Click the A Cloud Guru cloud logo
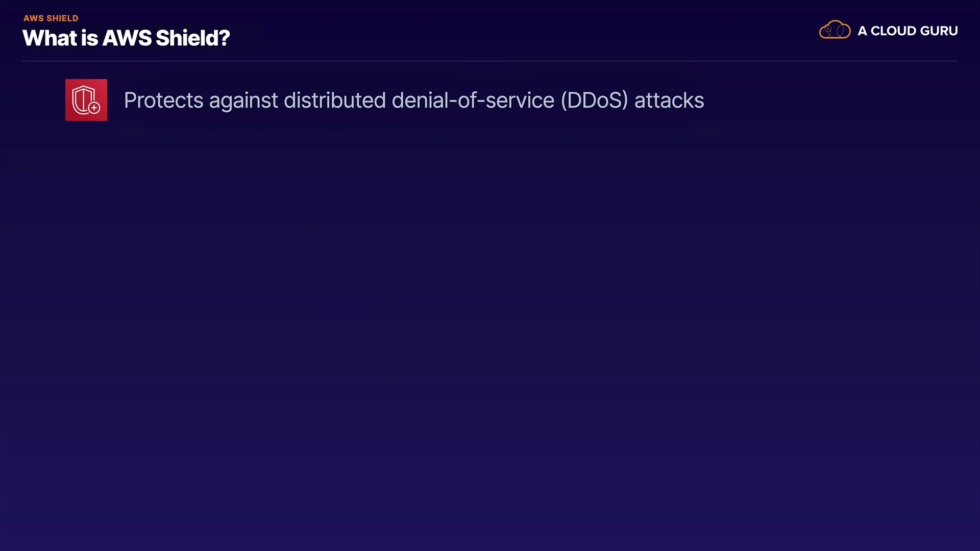Image resolution: width=980 pixels, height=551 pixels. click(x=835, y=30)
